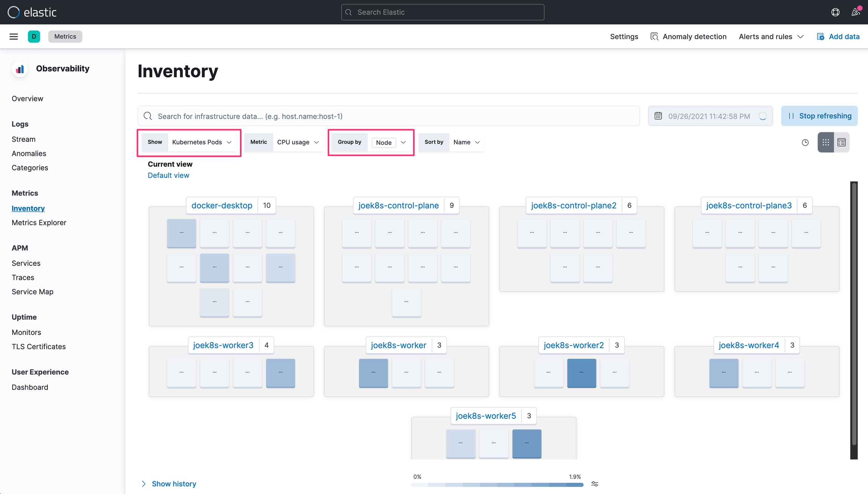This screenshot has width=868, height=494.
Task: Open the help menu lifebuoy icon
Action: [x=835, y=12]
